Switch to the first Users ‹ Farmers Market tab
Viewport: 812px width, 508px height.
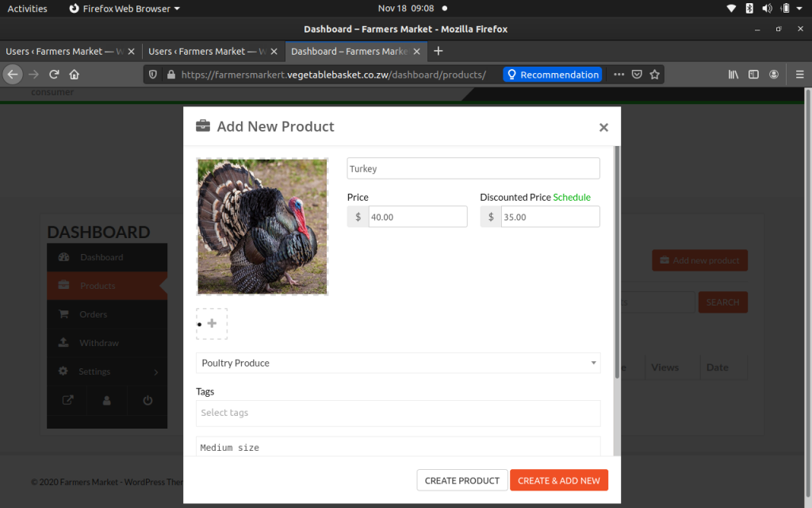pos(63,52)
